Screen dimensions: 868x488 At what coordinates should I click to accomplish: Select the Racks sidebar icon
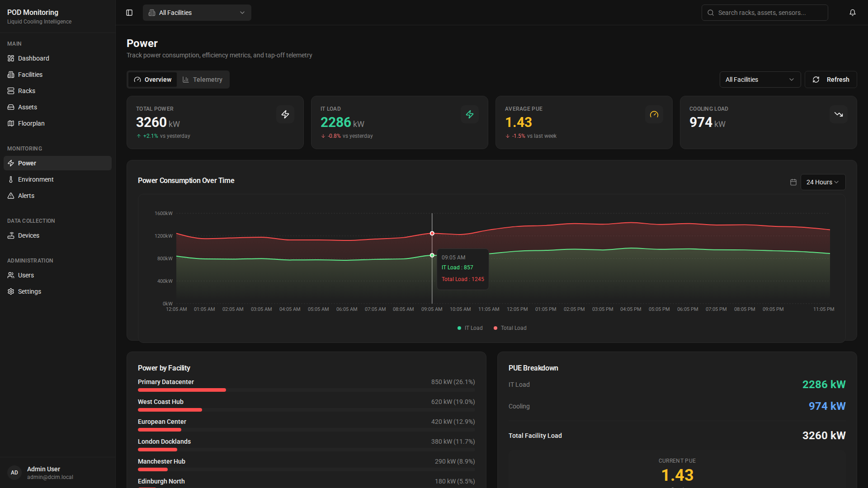(x=11, y=91)
